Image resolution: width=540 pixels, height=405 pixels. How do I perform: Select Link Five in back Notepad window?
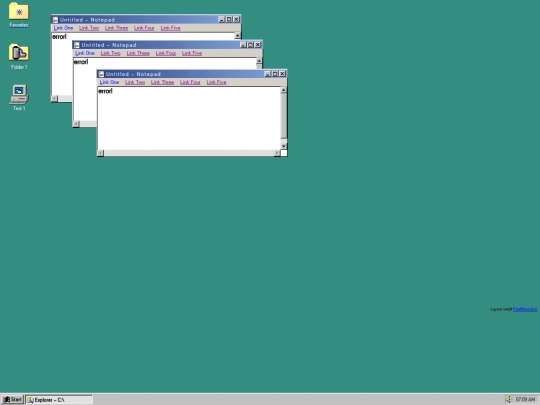pyautogui.click(x=170, y=28)
